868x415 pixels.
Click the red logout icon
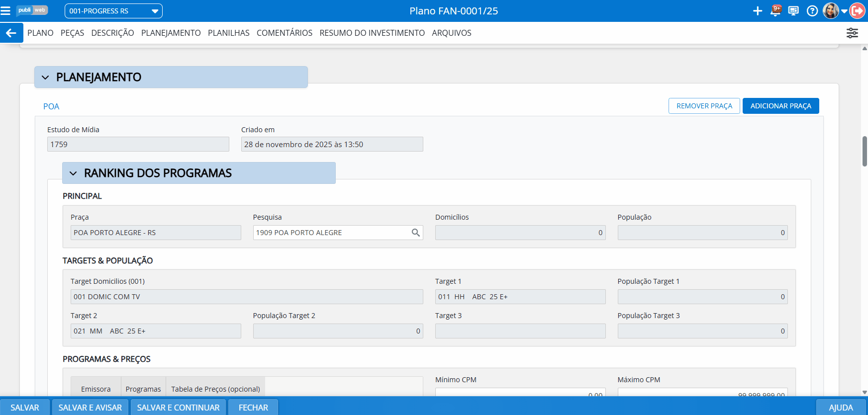[858, 11]
